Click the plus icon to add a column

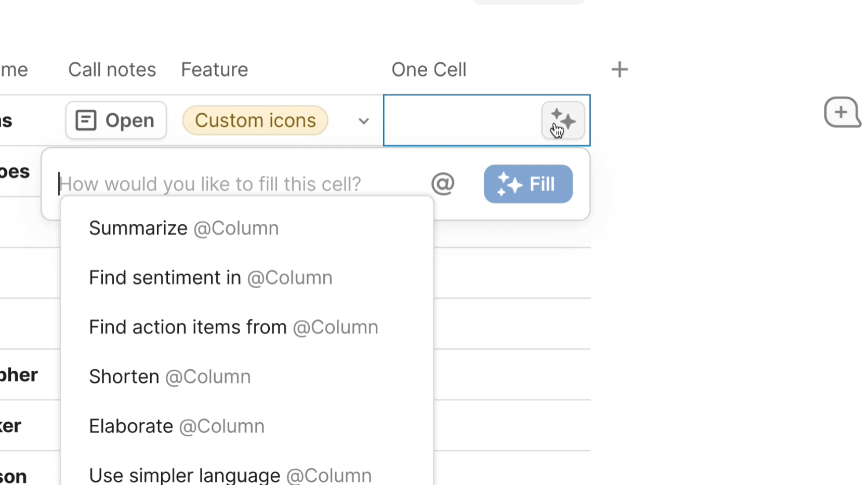tap(619, 69)
